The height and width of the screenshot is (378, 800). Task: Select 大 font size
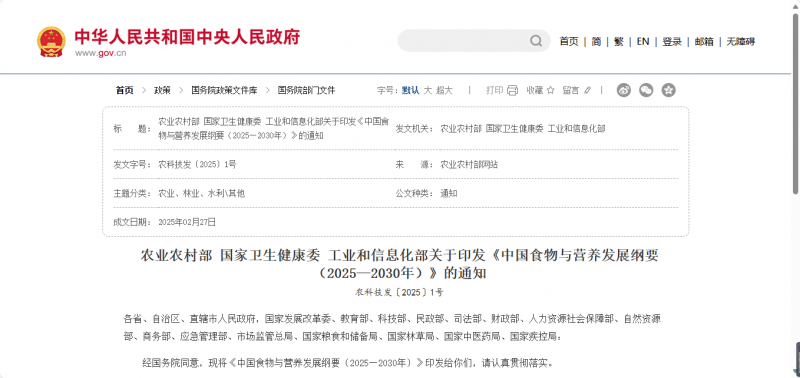(x=428, y=90)
